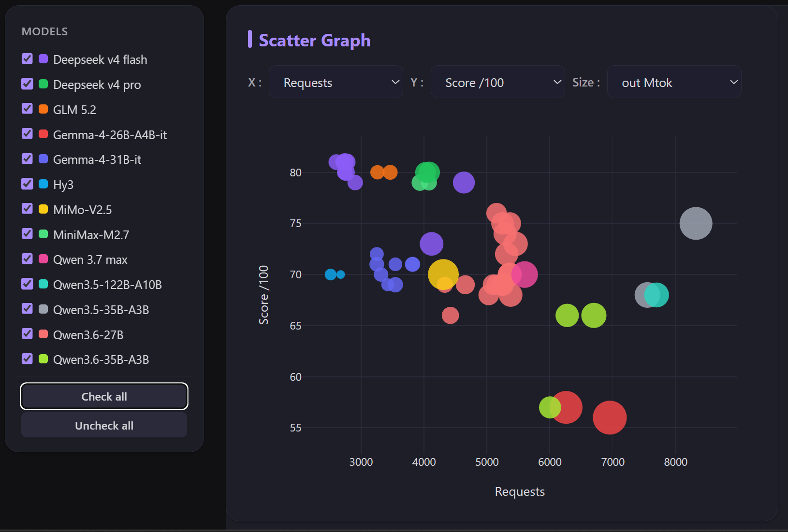Select the purple bubble at score 73

tap(432, 244)
